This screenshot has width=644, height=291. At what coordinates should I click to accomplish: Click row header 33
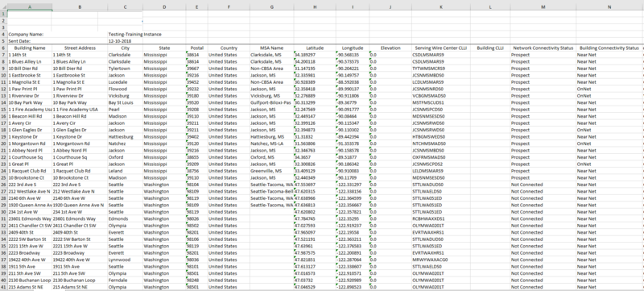[x=3, y=233]
